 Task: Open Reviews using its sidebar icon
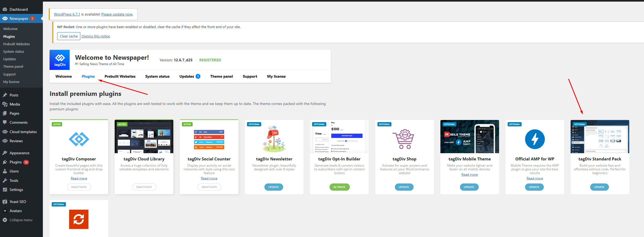tap(5, 141)
